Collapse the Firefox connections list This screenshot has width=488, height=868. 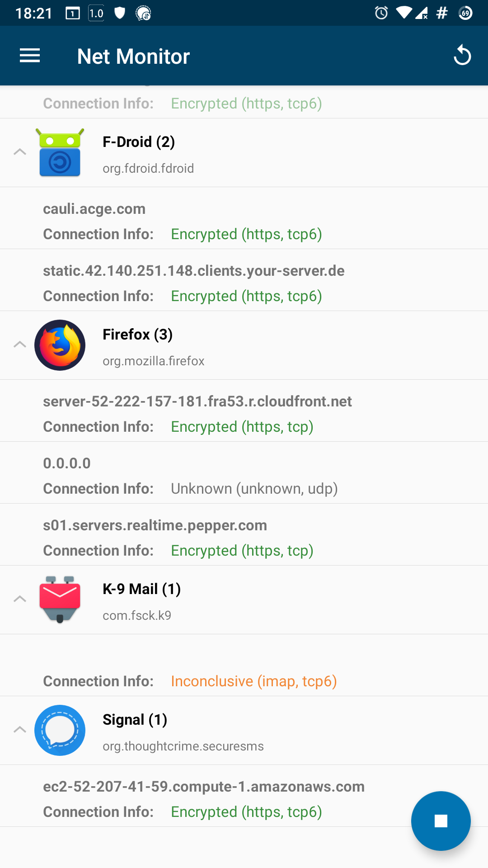[20, 344]
